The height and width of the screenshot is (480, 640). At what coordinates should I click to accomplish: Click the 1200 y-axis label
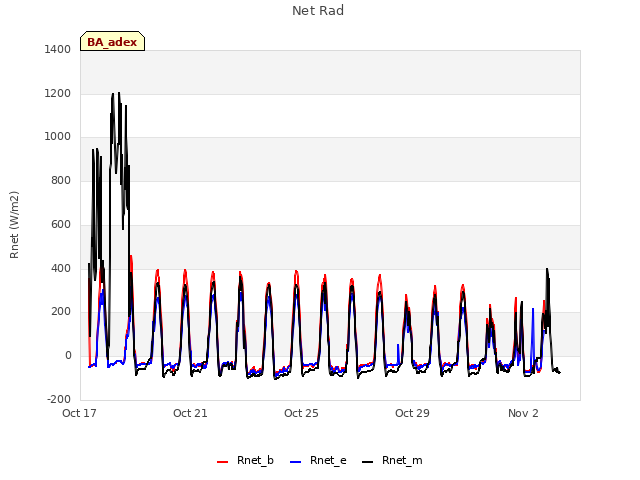58,93
